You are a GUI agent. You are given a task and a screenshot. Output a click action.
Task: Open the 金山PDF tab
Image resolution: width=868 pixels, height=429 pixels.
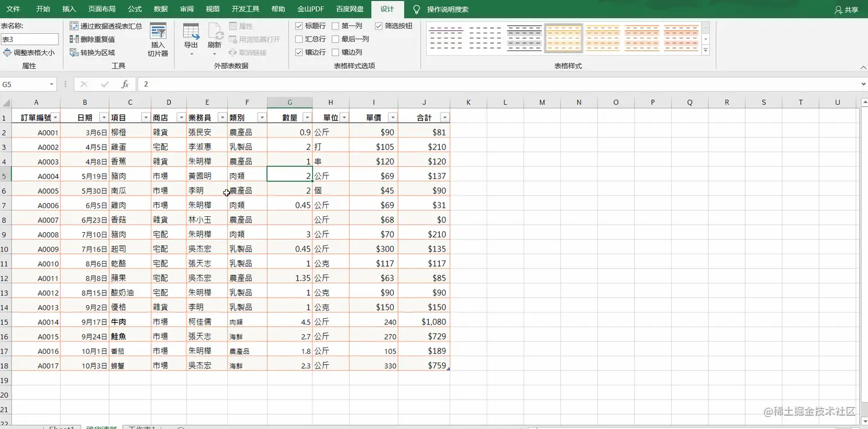point(311,9)
